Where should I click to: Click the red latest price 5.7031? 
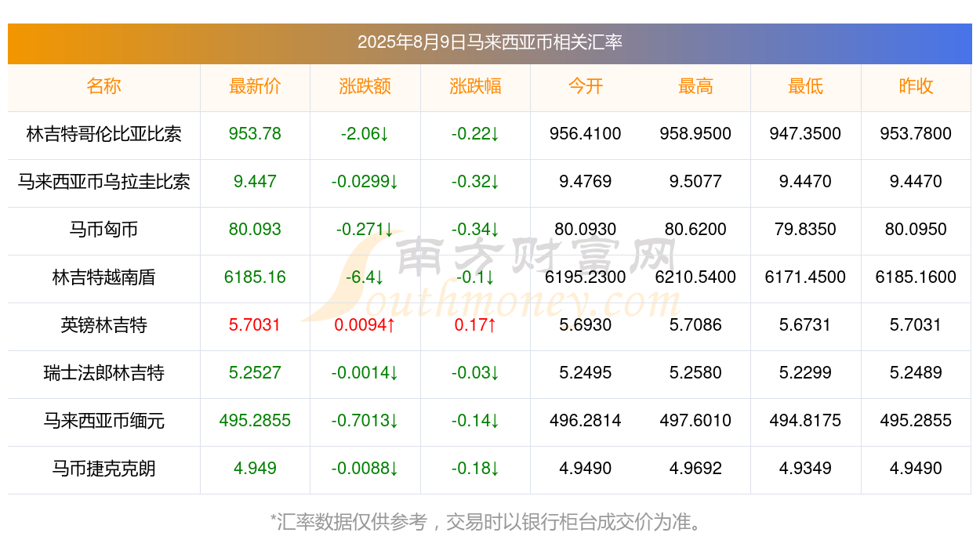tap(255, 325)
